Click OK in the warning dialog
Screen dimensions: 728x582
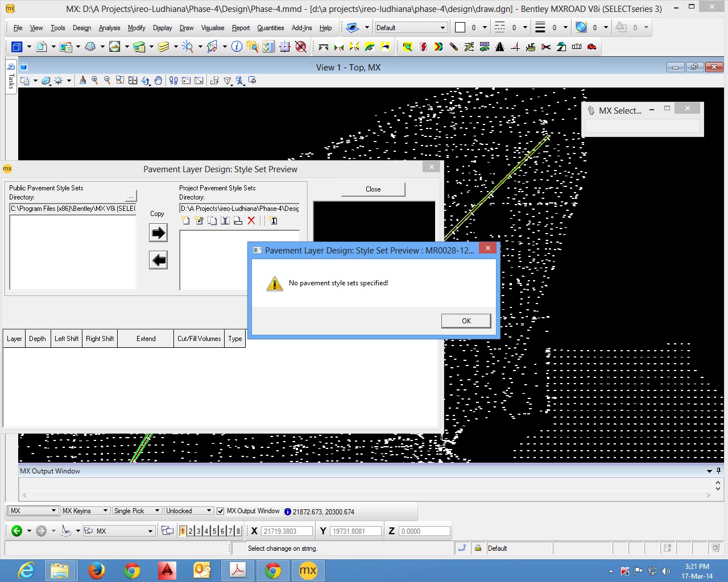point(466,321)
